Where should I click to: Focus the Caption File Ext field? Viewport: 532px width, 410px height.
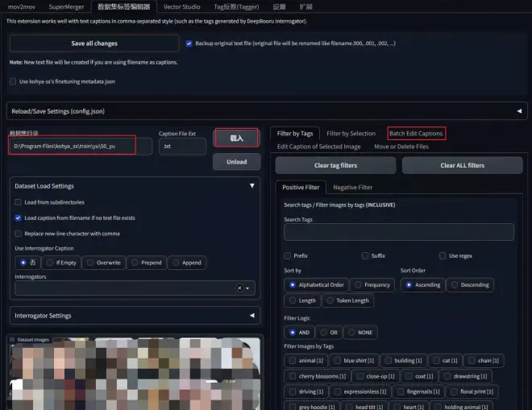tap(182, 146)
